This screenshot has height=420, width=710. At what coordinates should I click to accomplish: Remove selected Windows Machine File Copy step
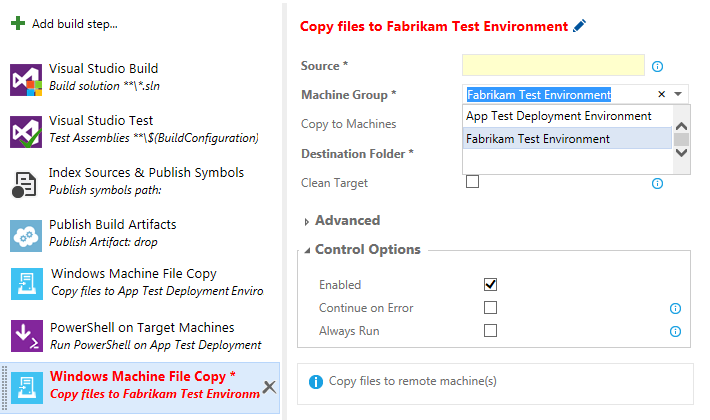269,388
